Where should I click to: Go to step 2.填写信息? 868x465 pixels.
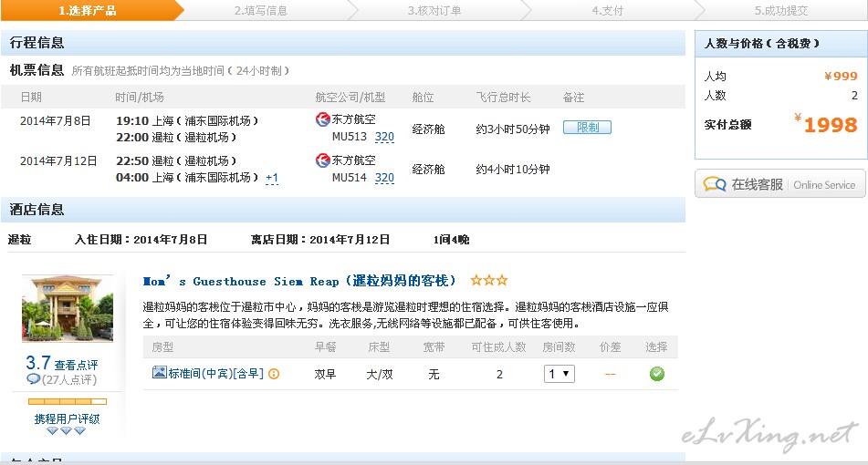pyautogui.click(x=260, y=11)
